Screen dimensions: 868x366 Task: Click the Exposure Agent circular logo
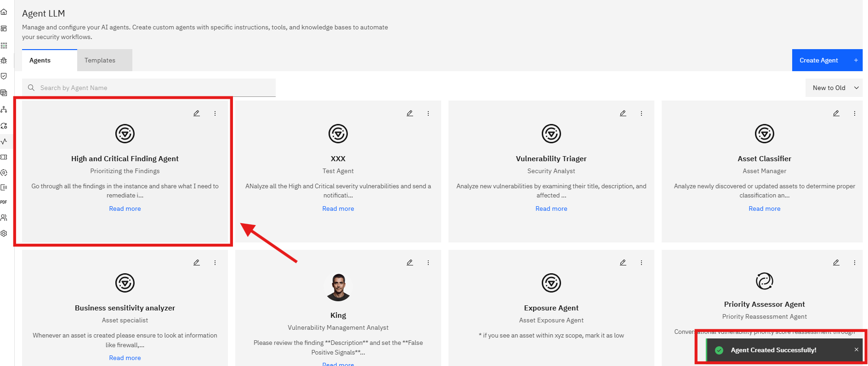(551, 283)
